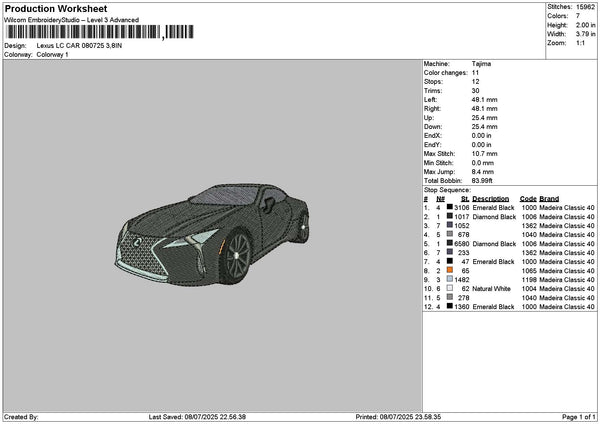
Task: Click code 1065 in stop row 8
Action: click(x=529, y=271)
